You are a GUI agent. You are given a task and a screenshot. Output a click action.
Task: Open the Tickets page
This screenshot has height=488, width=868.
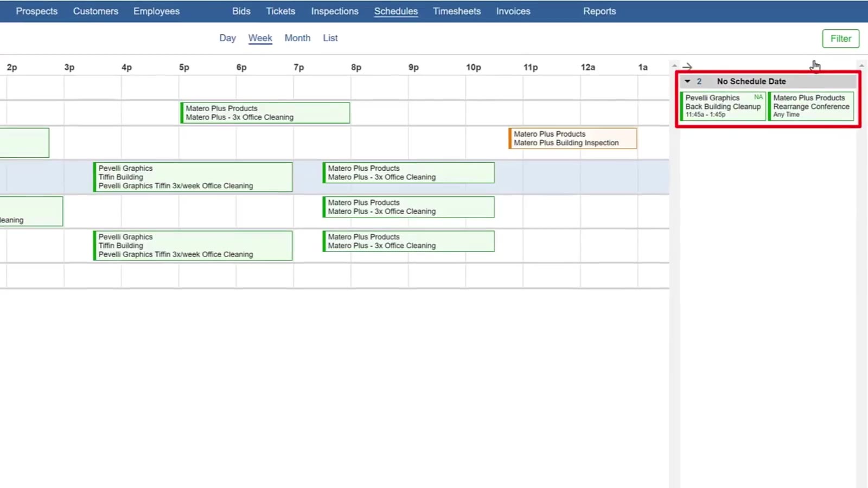click(x=280, y=11)
